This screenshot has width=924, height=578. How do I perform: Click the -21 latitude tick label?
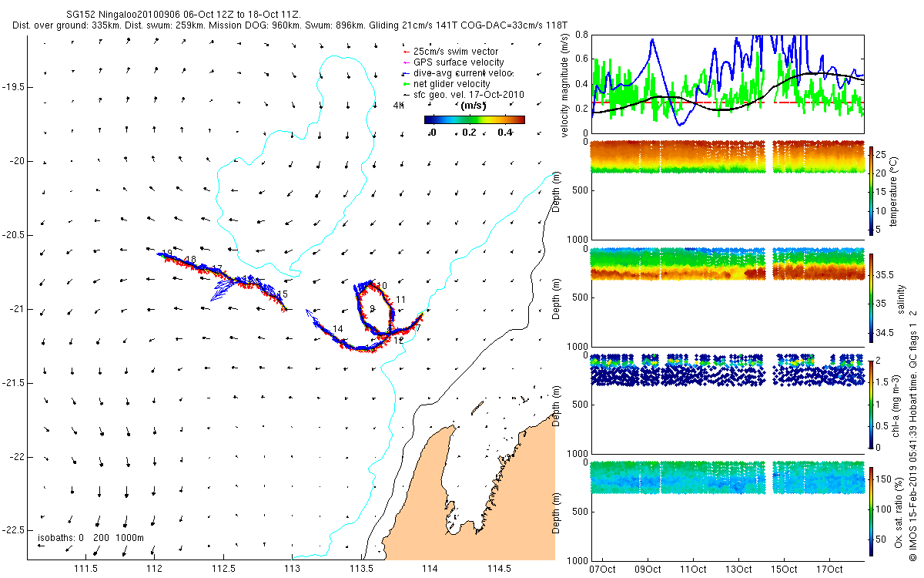click(x=17, y=309)
